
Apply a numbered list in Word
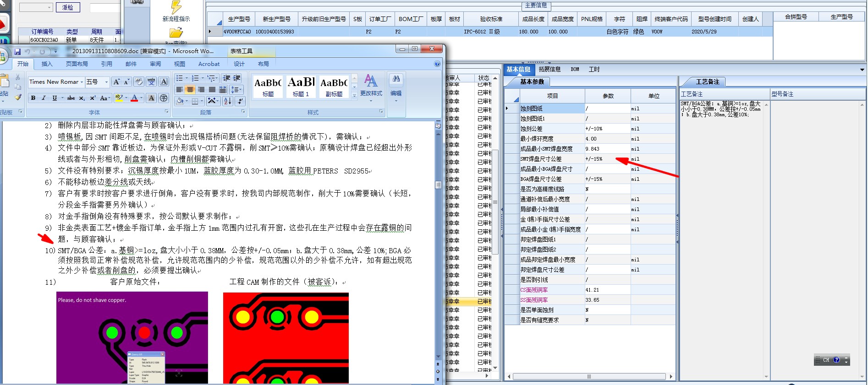point(195,78)
